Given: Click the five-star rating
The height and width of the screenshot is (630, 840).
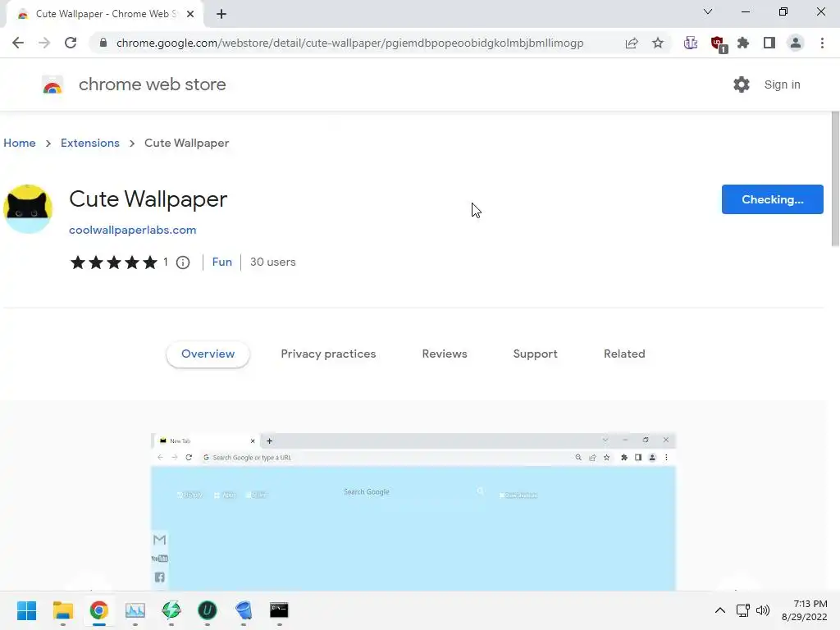Looking at the screenshot, I should (x=113, y=262).
